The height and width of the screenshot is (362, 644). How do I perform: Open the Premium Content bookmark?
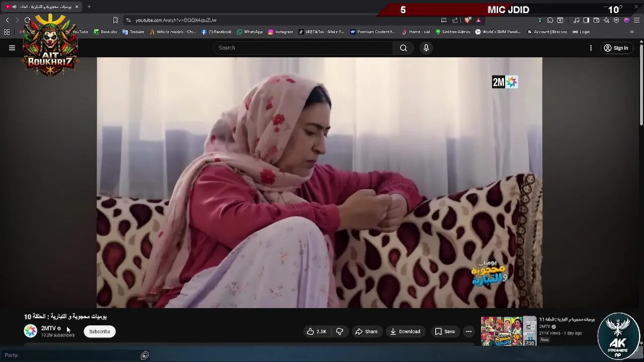coord(372,32)
